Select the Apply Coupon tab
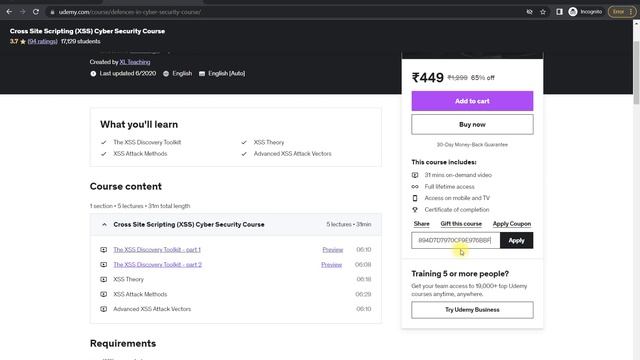The height and width of the screenshot is (360, 640). (512, 224)
